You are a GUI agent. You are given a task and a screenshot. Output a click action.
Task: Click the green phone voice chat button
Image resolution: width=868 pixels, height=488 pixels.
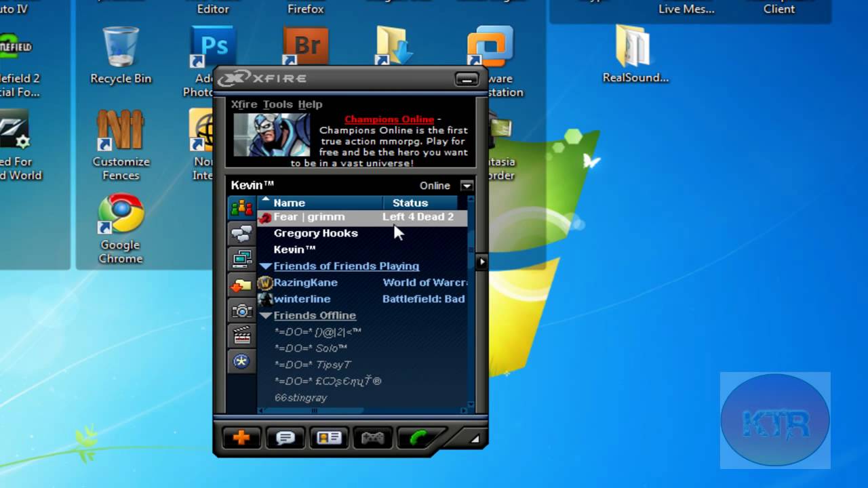pos(419,438)
